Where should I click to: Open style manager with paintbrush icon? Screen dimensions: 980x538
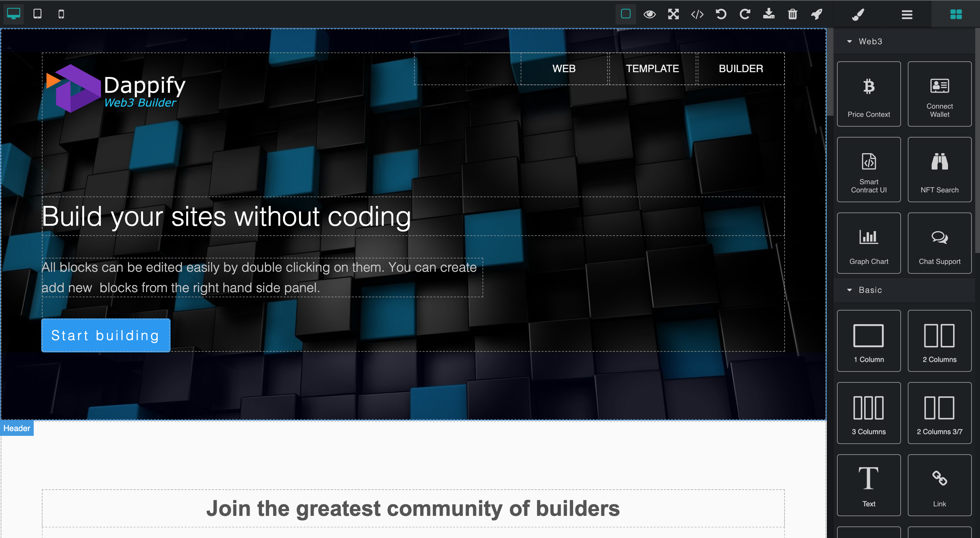point(858,14)
